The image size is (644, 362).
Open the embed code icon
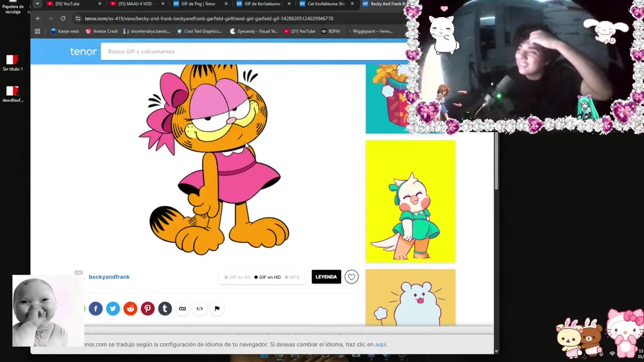pos(200,309)
